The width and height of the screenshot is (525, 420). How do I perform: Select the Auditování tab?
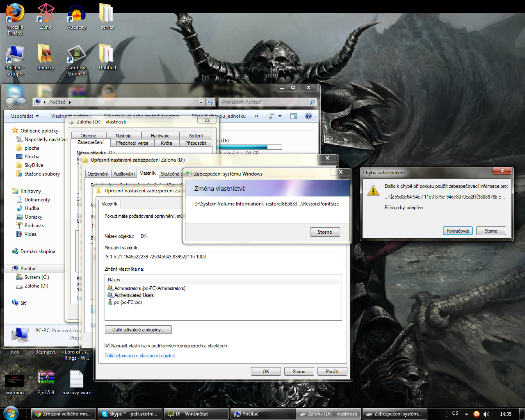124,174
